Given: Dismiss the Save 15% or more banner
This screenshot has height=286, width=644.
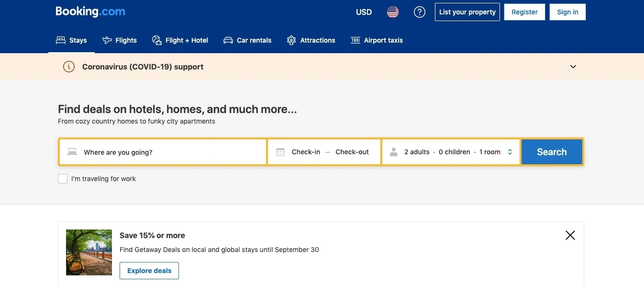Looking at the screenshot, I should click(x=570, y=235).
